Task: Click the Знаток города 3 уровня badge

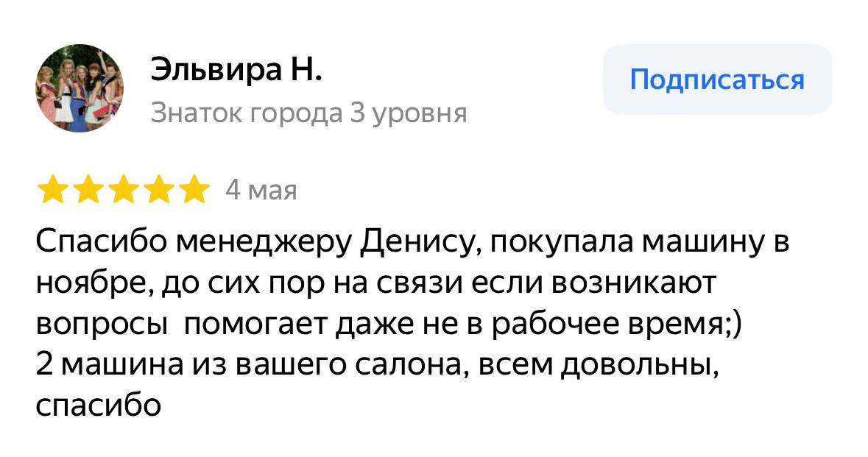Action: 308,113
